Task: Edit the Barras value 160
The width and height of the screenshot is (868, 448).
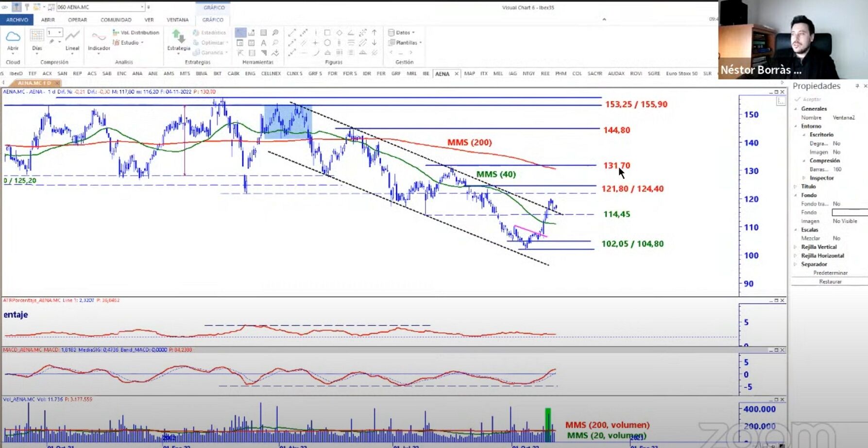Action: click(837, 170)
